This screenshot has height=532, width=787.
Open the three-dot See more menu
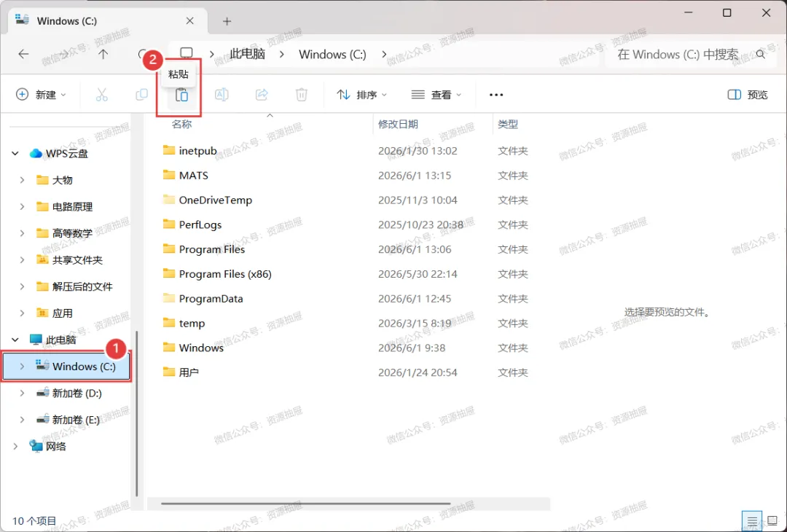(496, 95)
